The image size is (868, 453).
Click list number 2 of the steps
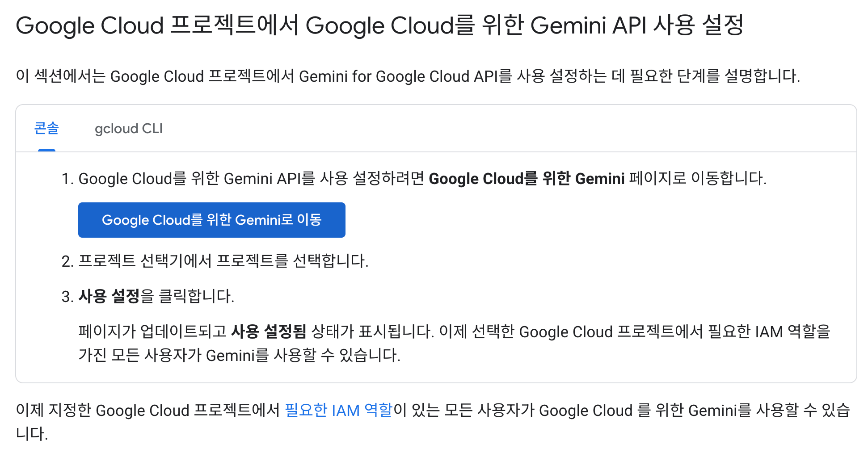coord(67,261)
